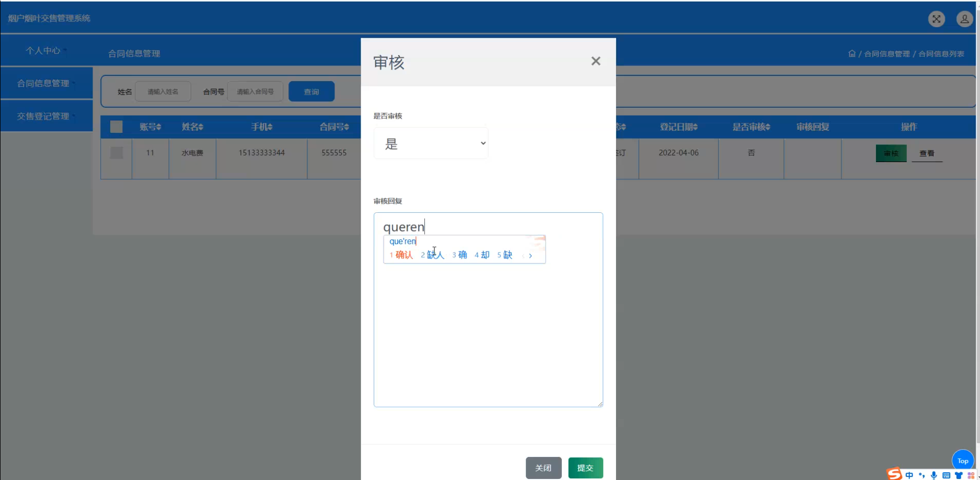Click the home icon in breadcrumb
The width and height of the screenshot is (980, 480).
point(852,53)
